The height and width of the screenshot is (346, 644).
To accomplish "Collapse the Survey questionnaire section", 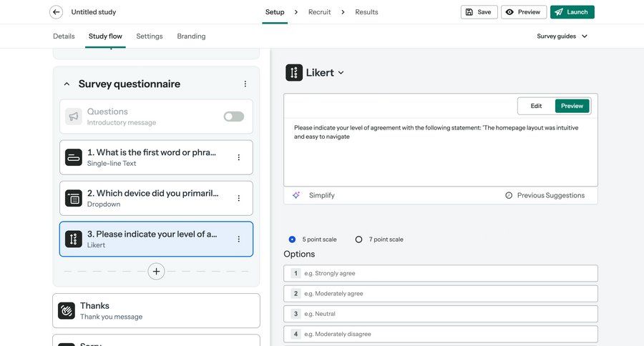I will 67,84.
